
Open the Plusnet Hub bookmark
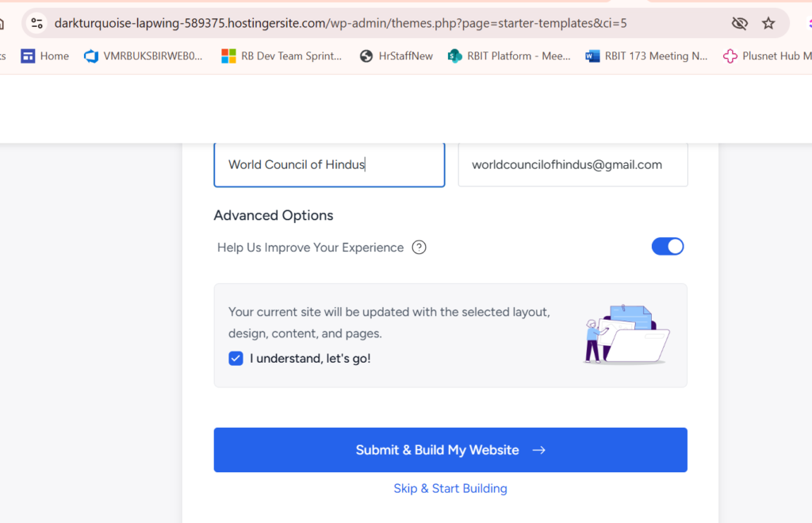click(767, 56)
